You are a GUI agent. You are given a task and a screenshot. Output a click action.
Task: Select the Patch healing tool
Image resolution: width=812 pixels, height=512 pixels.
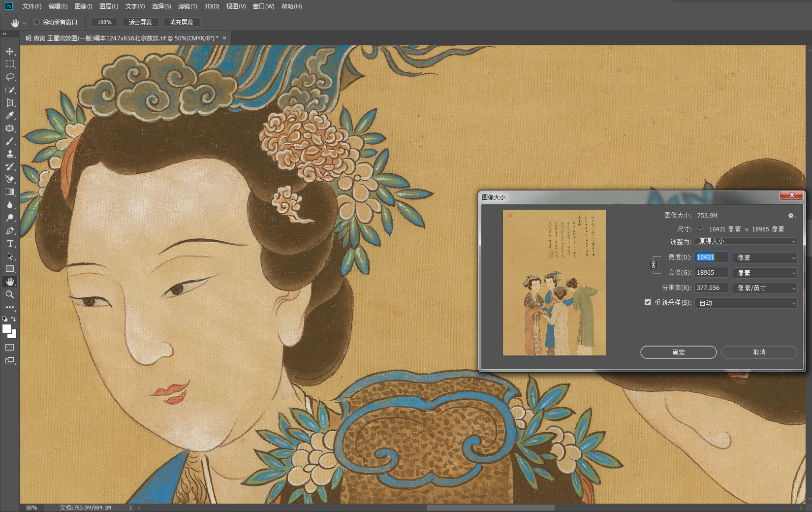10,128
